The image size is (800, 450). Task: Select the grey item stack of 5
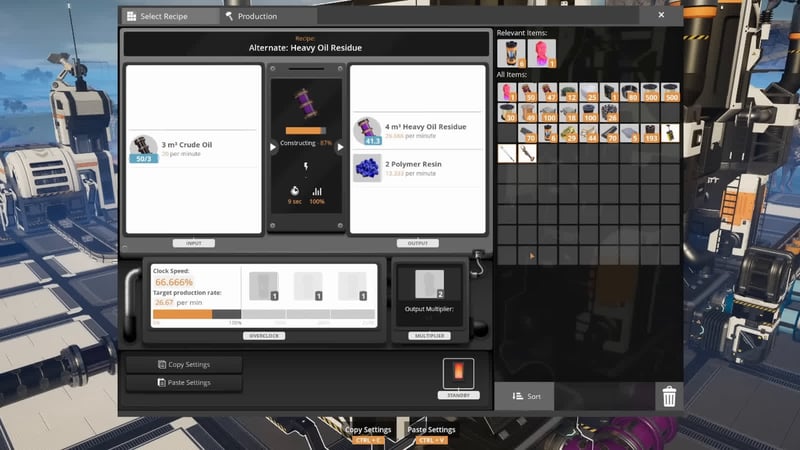click(x=630, y=133)
